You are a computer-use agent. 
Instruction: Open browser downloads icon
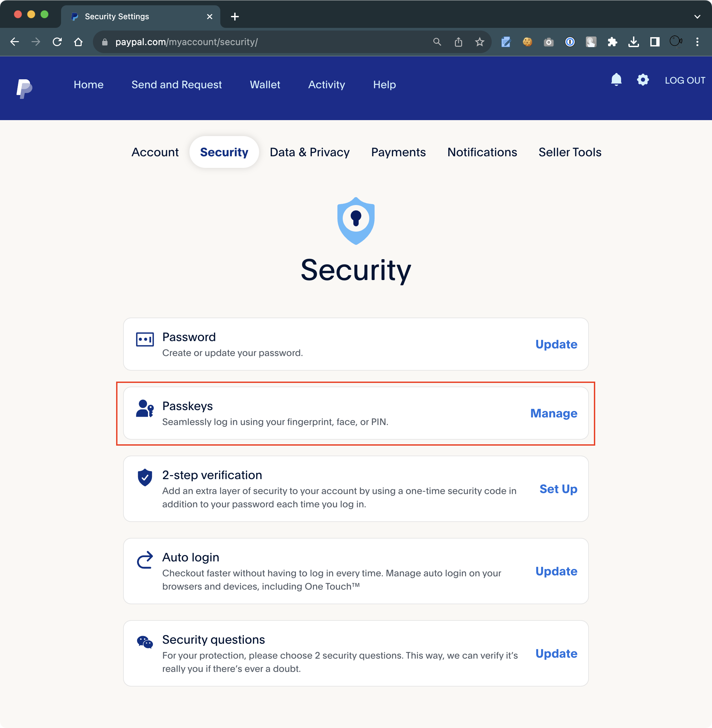[633, 42]
